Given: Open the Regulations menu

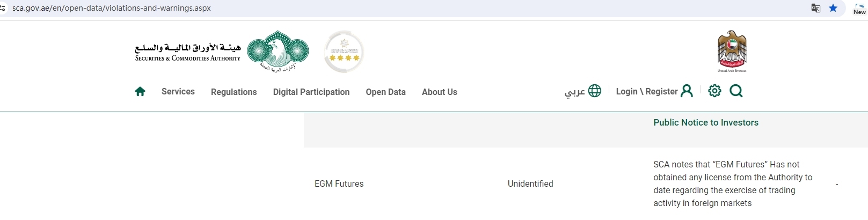Looking at the screenshot, I should [x=234, y=92].
